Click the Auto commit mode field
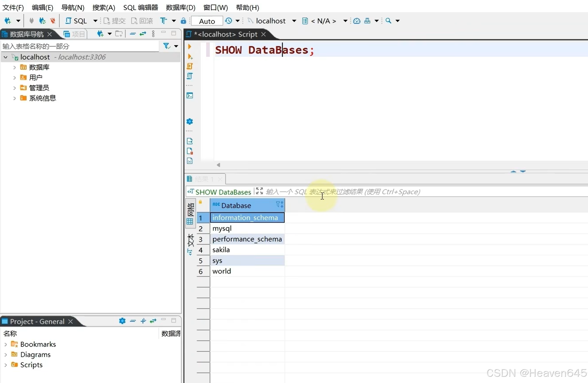The width and height of the screenshot is (588, 383). click(x=207, y=21)
